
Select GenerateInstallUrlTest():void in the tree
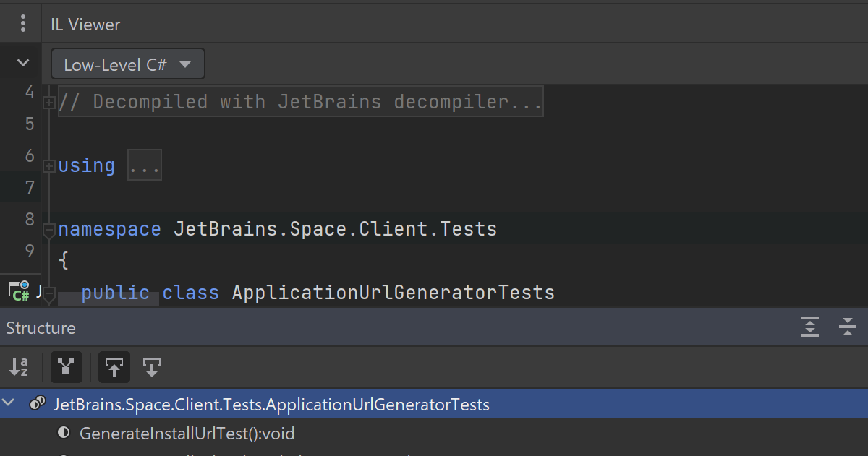point(187,434)
